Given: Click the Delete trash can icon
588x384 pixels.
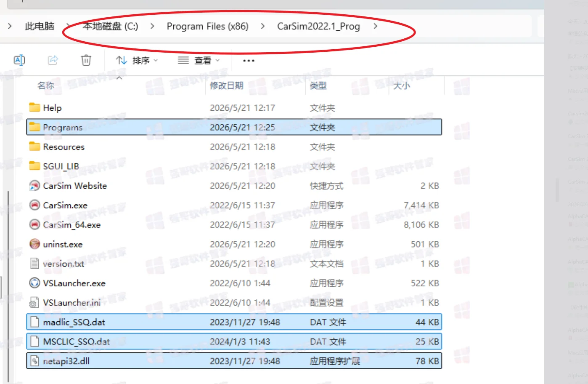Looking at the screenshot, I should 86,60.
